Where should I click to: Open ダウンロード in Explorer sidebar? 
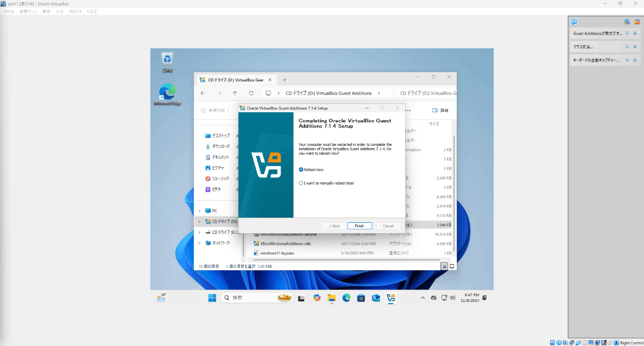coord(217,146)
